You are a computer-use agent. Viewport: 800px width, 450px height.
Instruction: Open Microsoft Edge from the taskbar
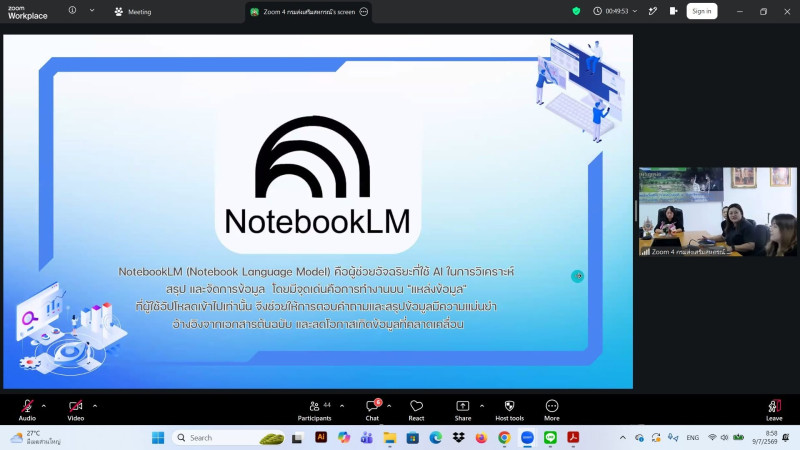(436, 437)
